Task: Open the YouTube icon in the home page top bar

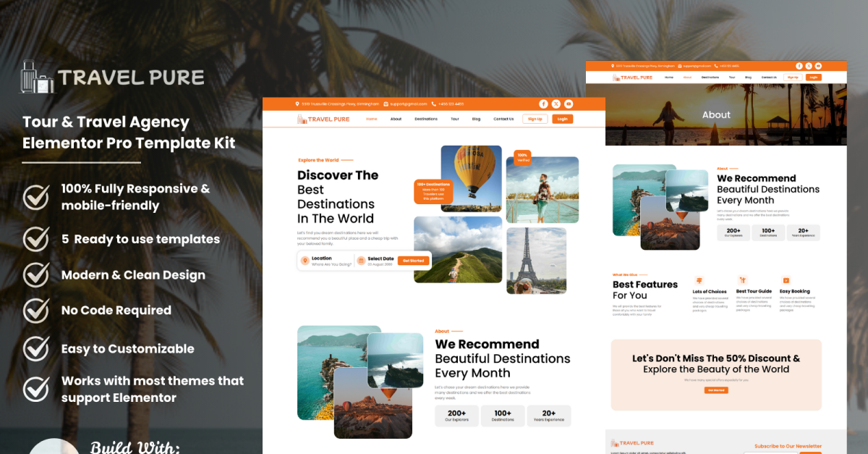Action: [x=569, y=104]
